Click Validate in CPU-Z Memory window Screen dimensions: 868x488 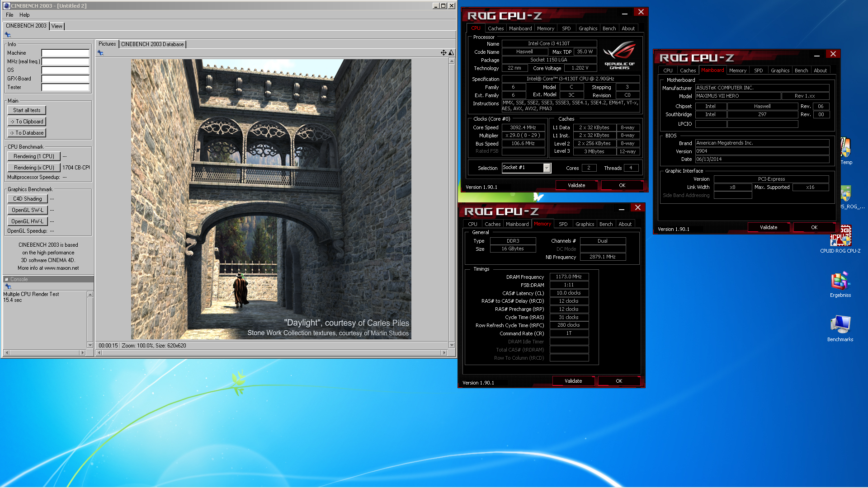(x=573, y=381)
